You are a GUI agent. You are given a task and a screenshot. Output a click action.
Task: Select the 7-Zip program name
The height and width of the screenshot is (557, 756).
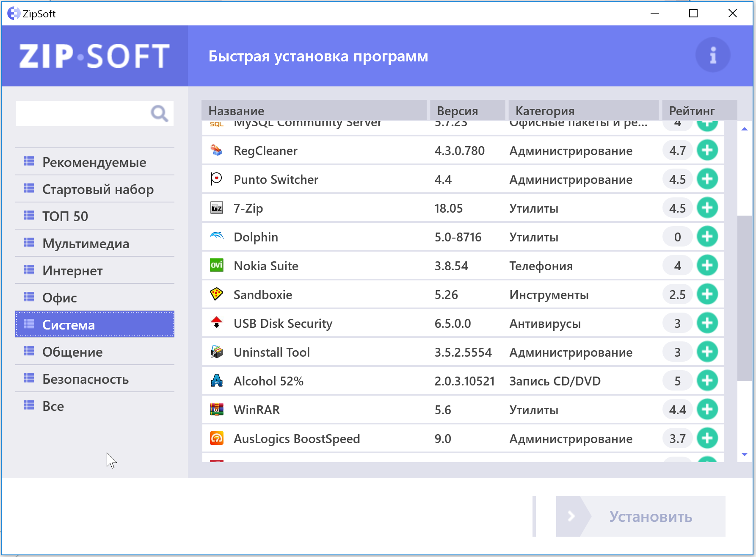point(248,208)
